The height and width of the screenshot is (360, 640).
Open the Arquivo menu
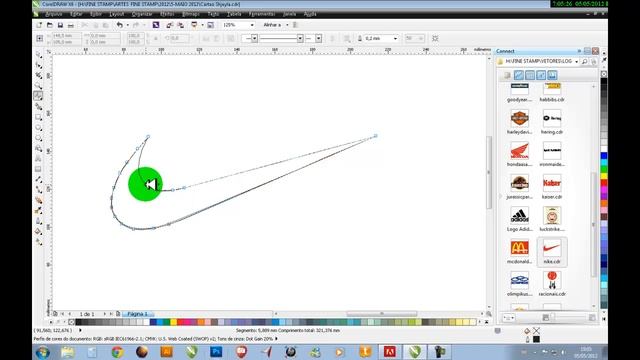click(54, 14)
